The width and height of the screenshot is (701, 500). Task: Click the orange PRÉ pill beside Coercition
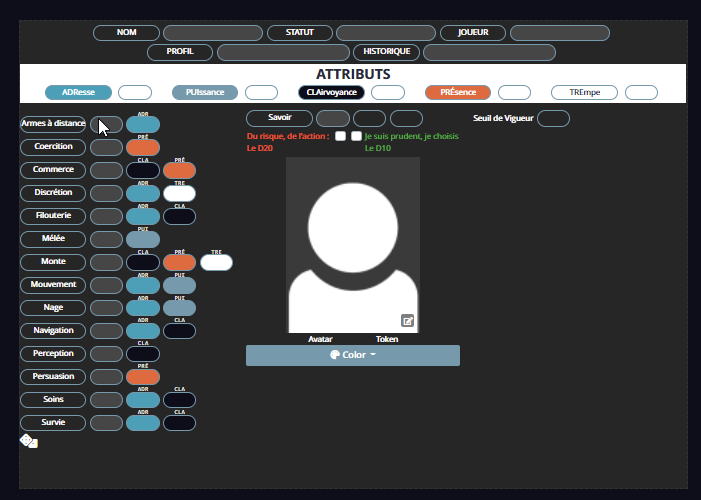pyautogui.click(x=143, y=147)
